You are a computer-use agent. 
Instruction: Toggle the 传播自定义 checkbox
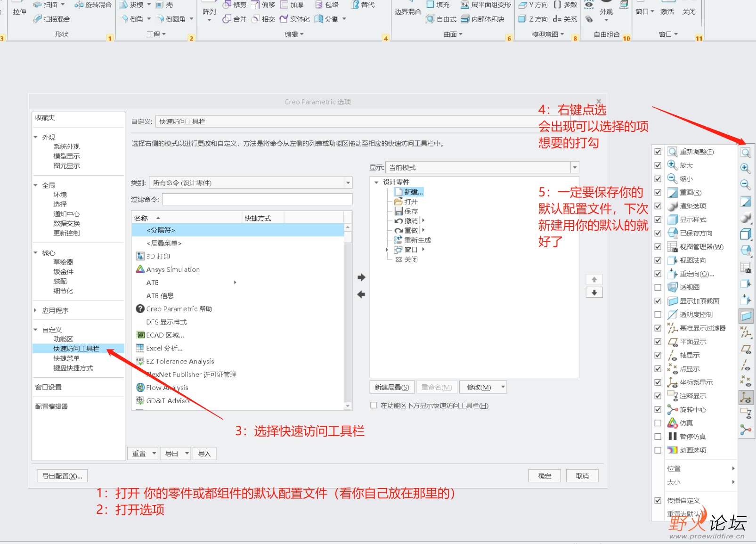(658, 500)
